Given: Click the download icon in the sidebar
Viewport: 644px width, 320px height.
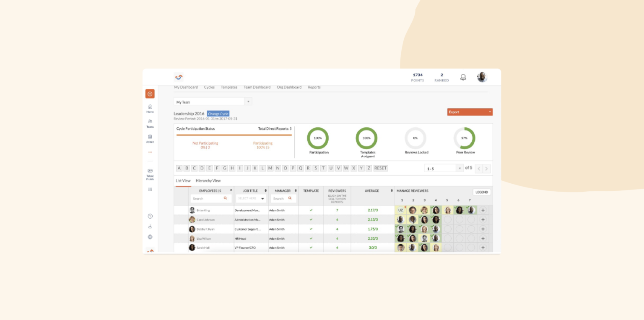Looking at the screenshot, I should (150, 226).
